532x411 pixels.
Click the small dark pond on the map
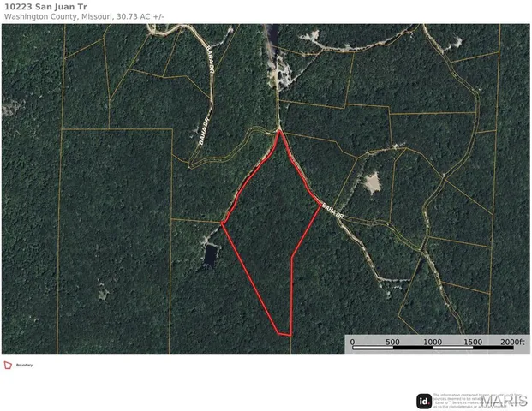point(211,255)
